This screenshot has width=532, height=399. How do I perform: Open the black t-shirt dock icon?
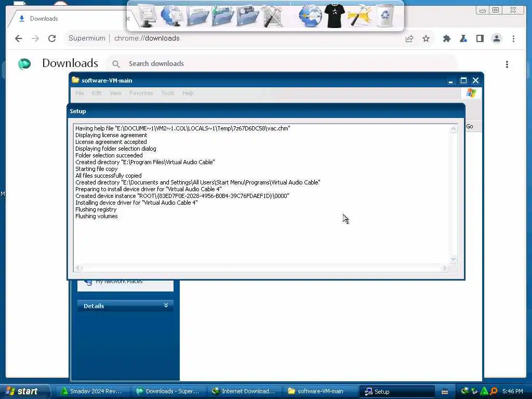[335, 16]
